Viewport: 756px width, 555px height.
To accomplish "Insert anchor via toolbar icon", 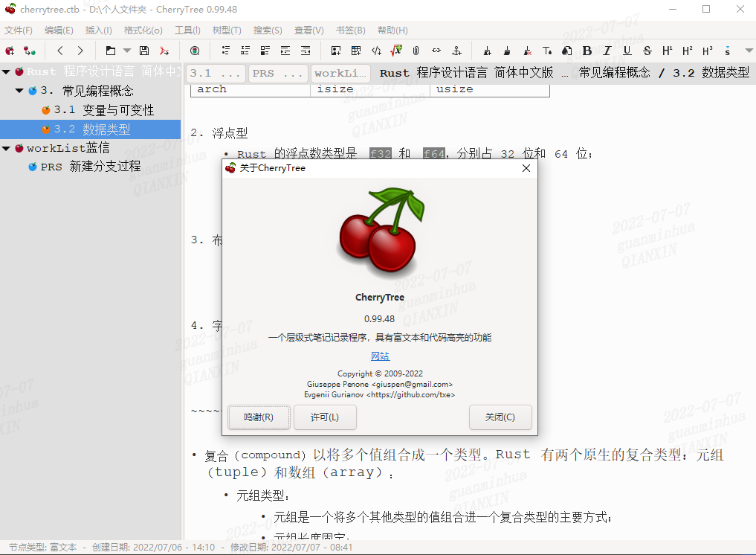I will point(456,51).
